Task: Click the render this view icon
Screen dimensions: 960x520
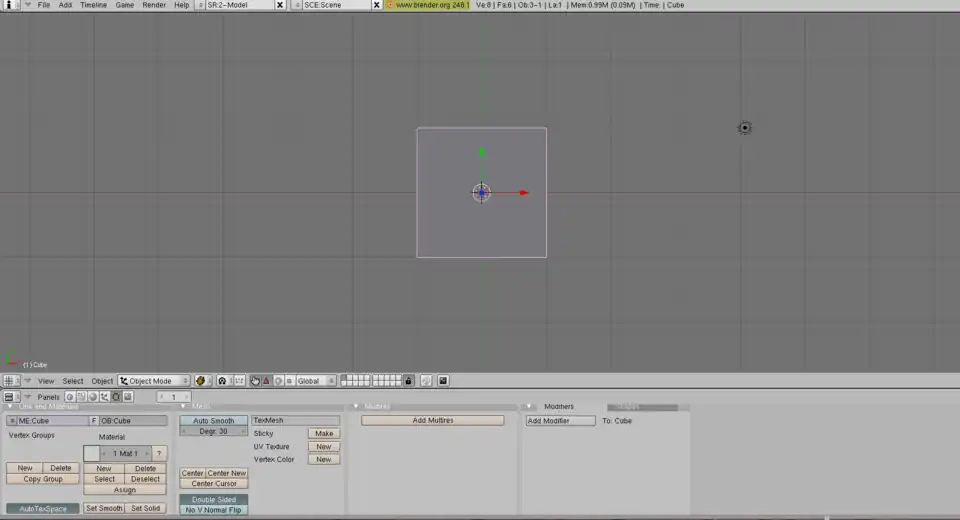Action: [443, 381]
